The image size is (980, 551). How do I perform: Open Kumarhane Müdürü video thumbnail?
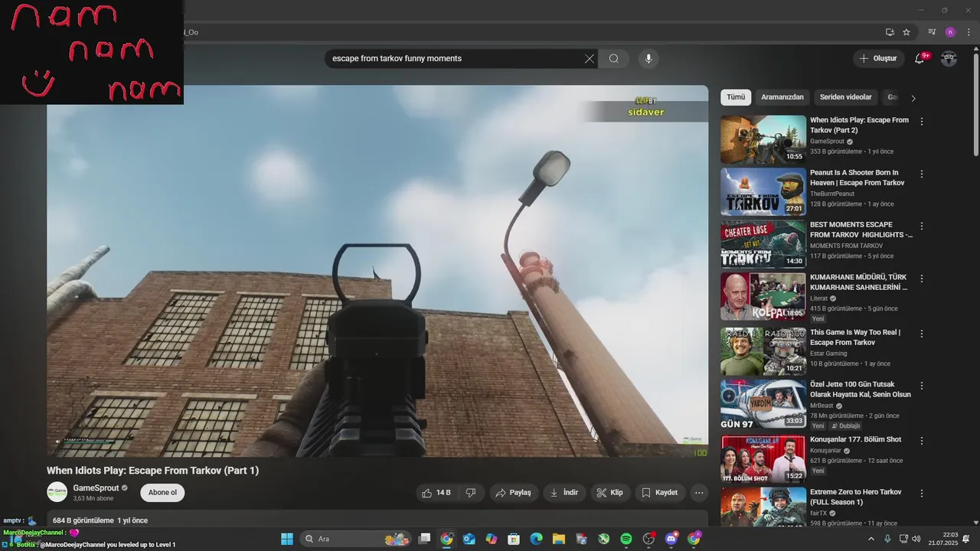click(763, 297)
